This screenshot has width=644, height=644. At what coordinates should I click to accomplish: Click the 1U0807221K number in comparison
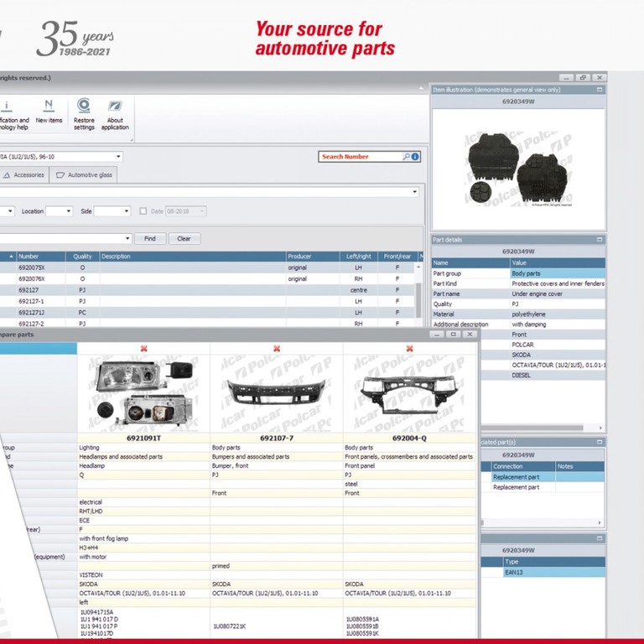point(229,626)
